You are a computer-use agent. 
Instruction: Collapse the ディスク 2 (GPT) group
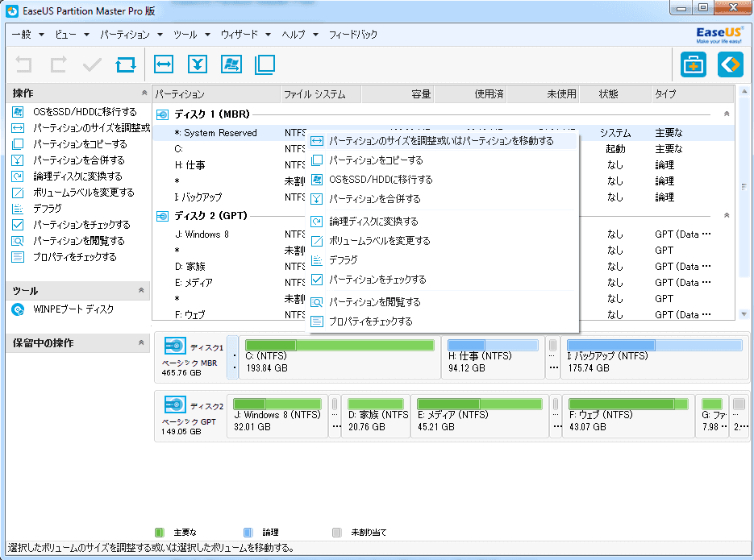[x=727, y=215]
